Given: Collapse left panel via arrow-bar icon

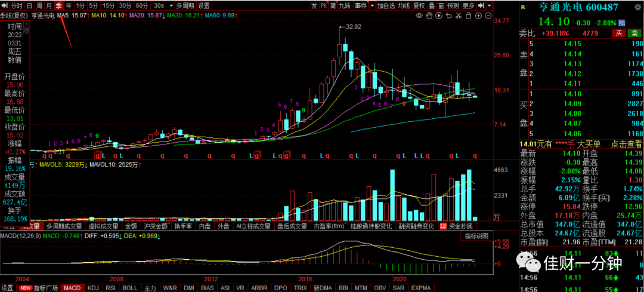Looking at the screenshot, I should (4, 5).
